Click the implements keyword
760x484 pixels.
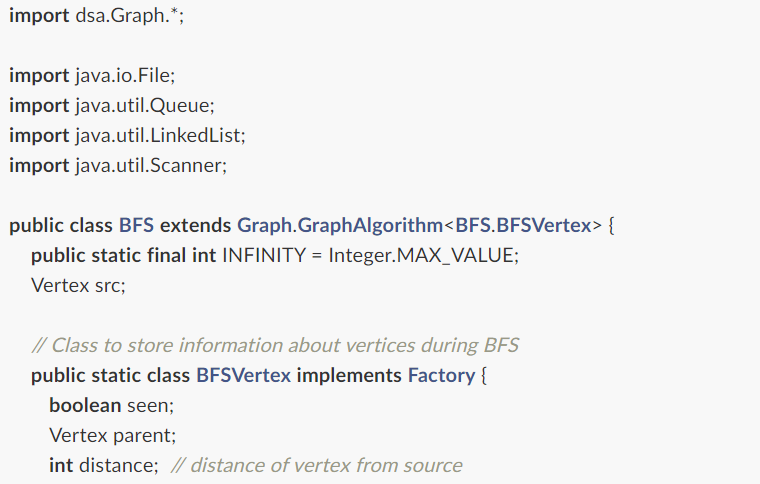(x=349, y=376)
